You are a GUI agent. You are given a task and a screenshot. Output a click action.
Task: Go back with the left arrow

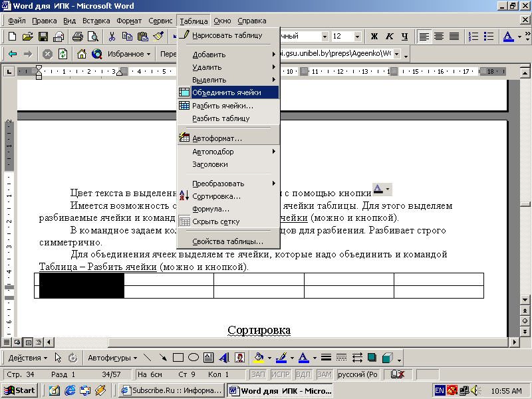[x=13, y=54]
